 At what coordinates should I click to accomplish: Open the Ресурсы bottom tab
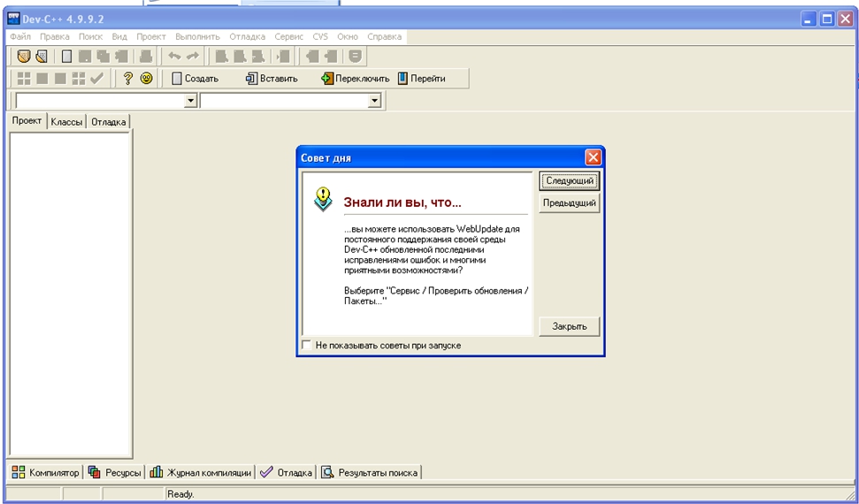[x=114, y=472]
